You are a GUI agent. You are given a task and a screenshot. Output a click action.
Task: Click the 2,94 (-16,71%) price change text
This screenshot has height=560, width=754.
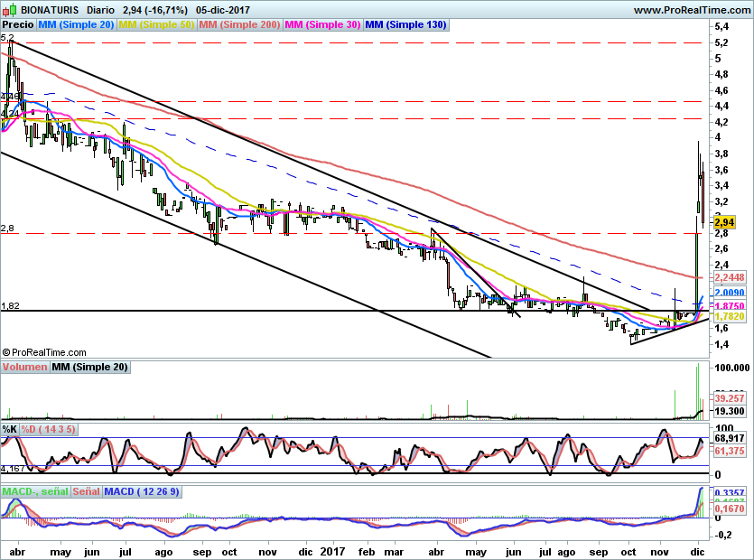[154, 10]
